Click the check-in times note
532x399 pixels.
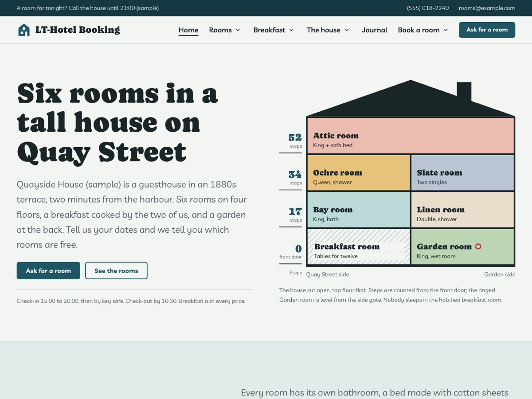tap(131, 301)
